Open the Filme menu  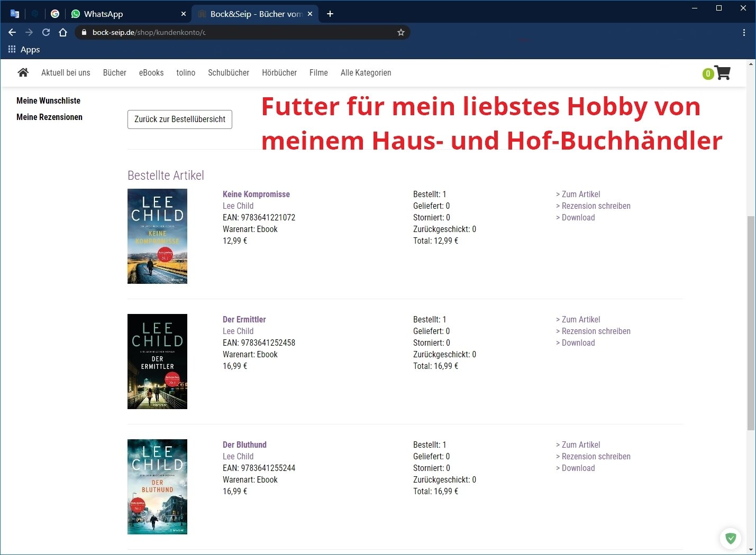pos(318,72)
